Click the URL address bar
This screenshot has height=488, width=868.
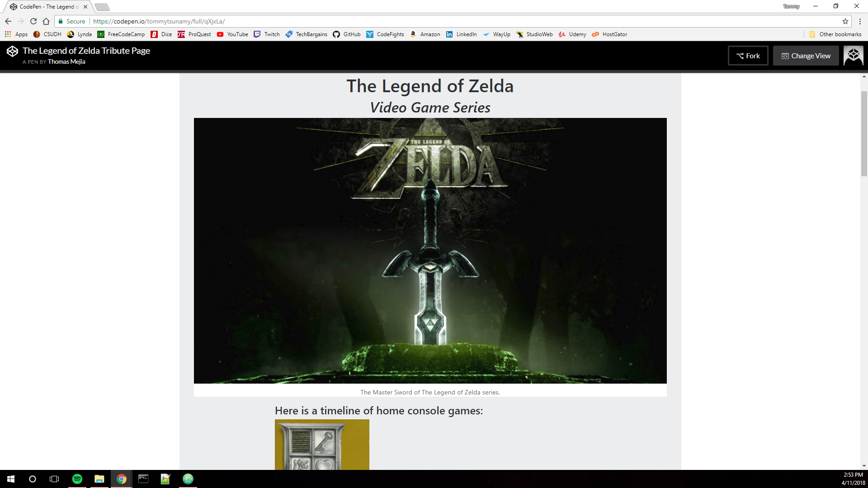(452, 21)
